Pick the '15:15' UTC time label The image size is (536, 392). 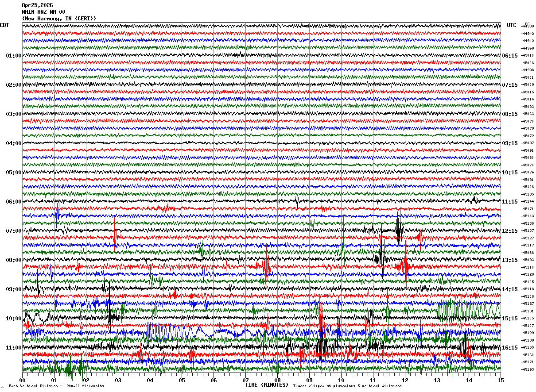[510, 319]
